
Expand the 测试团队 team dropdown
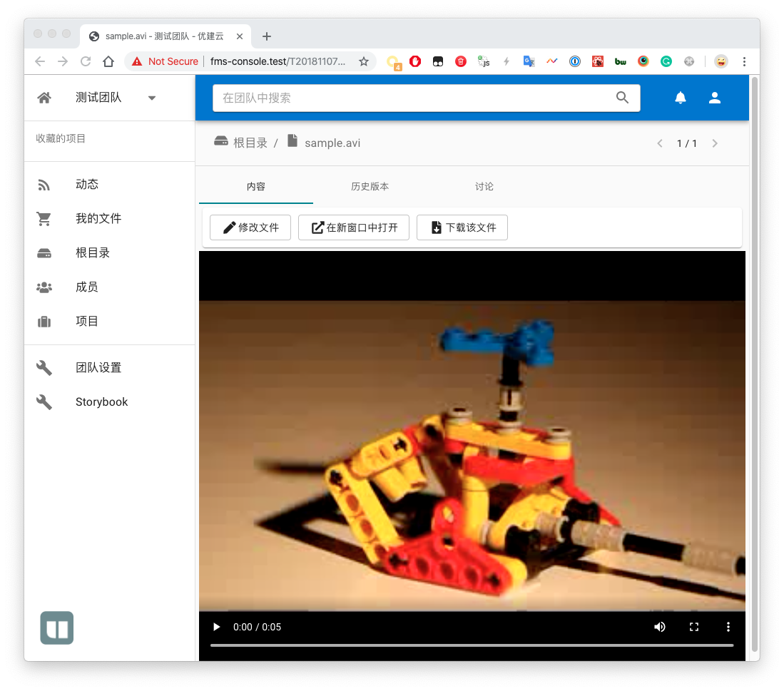point(152,98)
